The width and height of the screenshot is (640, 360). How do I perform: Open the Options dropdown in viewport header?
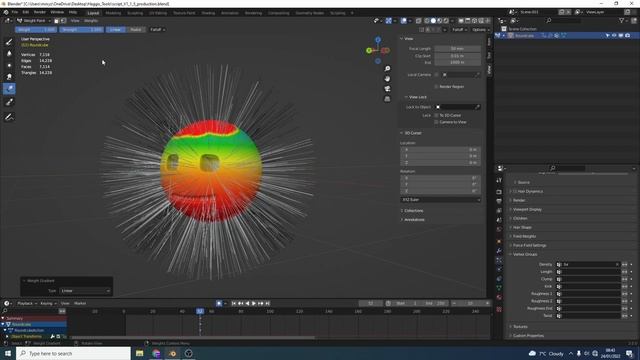point(480,29)
